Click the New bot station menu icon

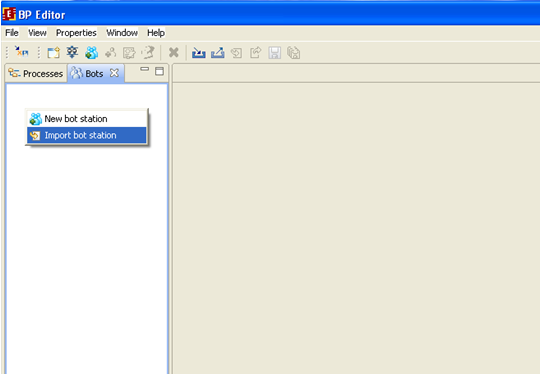tap(35, 119)
